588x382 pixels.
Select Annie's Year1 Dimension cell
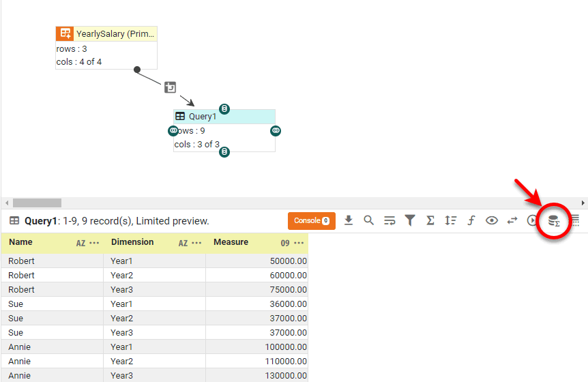click(x=154, y=347)
